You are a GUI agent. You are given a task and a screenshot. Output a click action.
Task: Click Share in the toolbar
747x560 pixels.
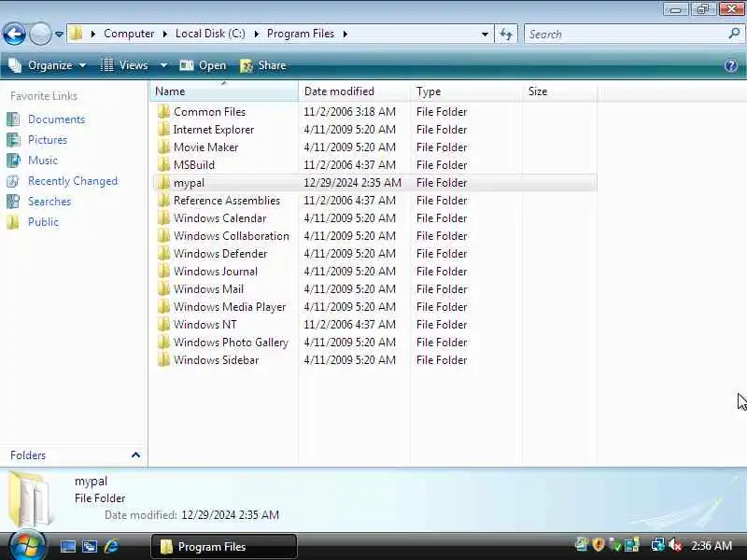(x=263, y=65)
